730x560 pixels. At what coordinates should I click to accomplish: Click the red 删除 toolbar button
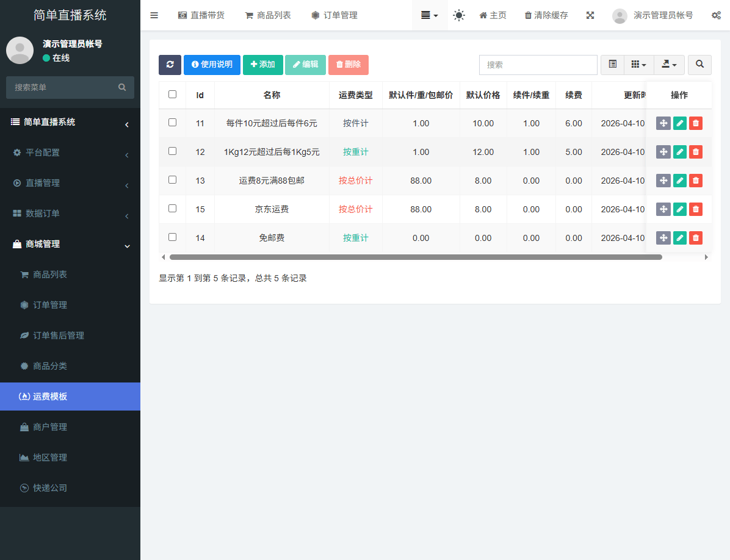tap(349, 65)
